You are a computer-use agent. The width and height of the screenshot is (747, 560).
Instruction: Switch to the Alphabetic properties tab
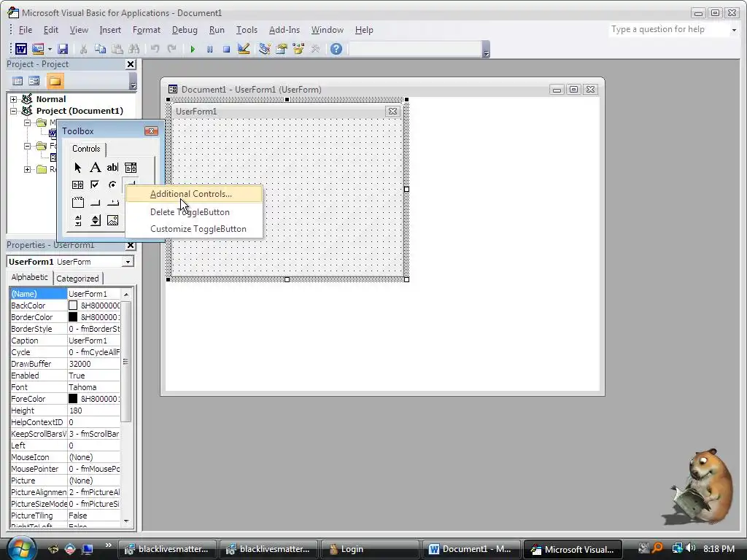pos(29,277)
